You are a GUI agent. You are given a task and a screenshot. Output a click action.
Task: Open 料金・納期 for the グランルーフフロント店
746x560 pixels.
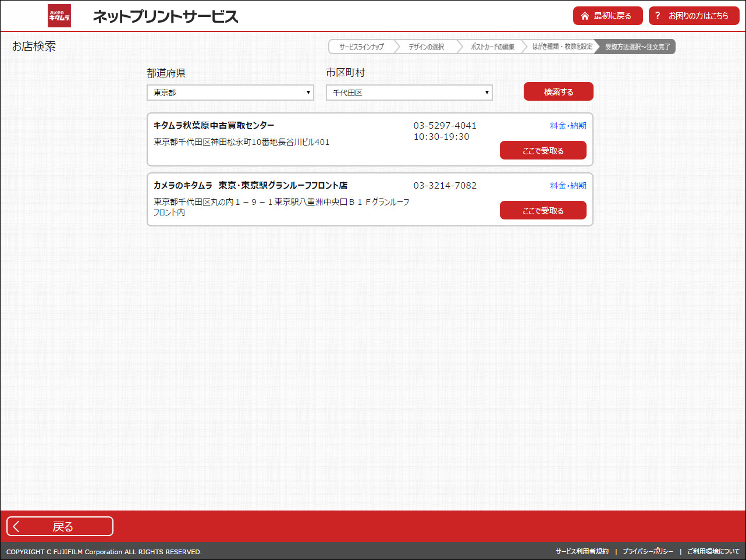pyautogui.click(x=568, y=185)
